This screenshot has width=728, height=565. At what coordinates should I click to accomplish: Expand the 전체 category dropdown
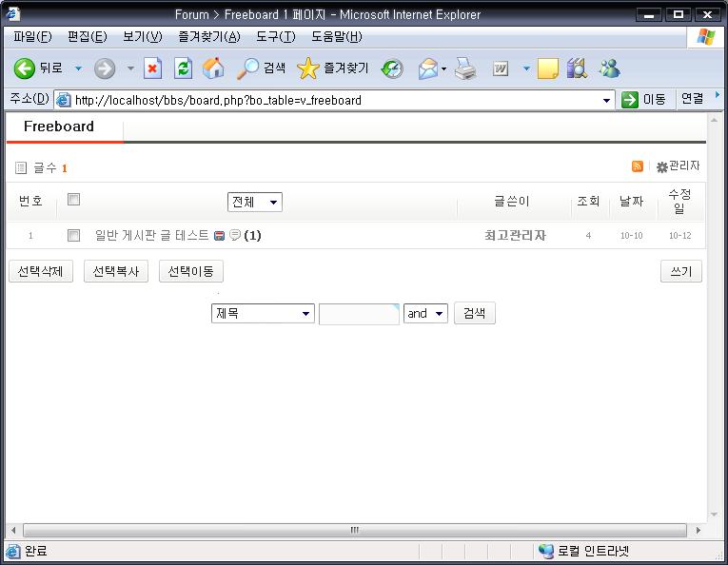click(x=255, y=202)
